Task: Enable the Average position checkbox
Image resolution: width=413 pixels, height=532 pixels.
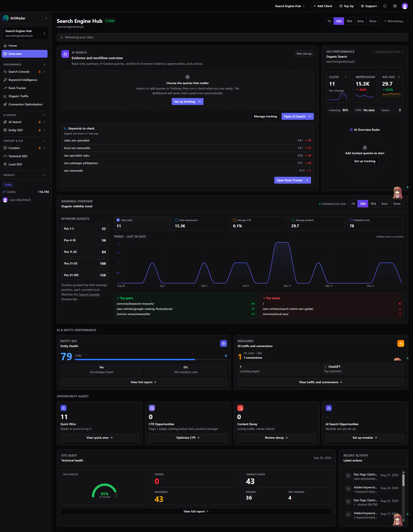Action: [x=293, y=220]
